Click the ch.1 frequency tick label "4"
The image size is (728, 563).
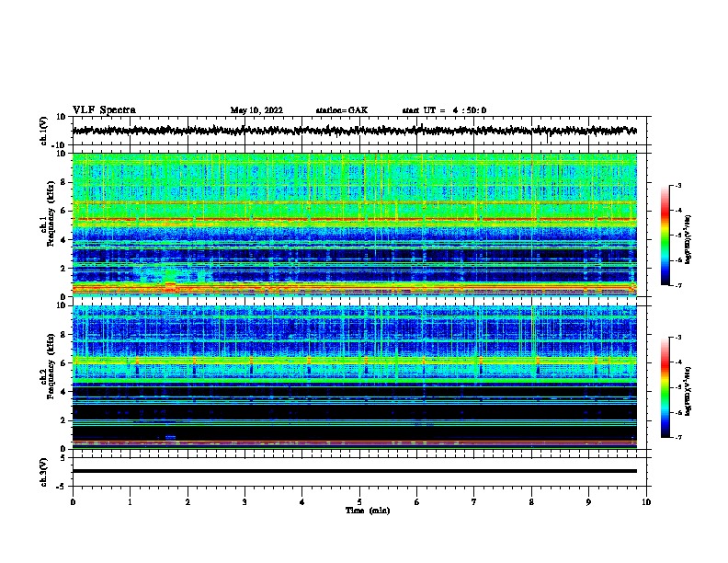tap(63, 240)
